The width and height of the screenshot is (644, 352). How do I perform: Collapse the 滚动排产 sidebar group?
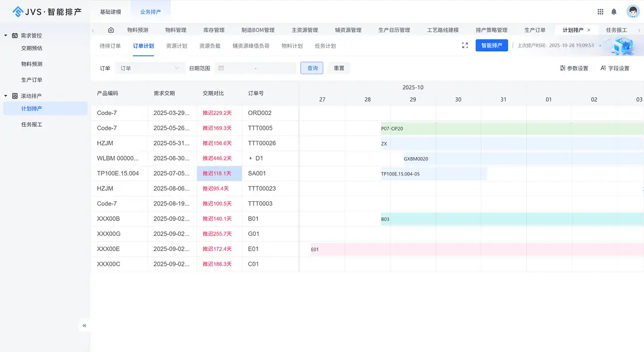click(x=6, y=96)
